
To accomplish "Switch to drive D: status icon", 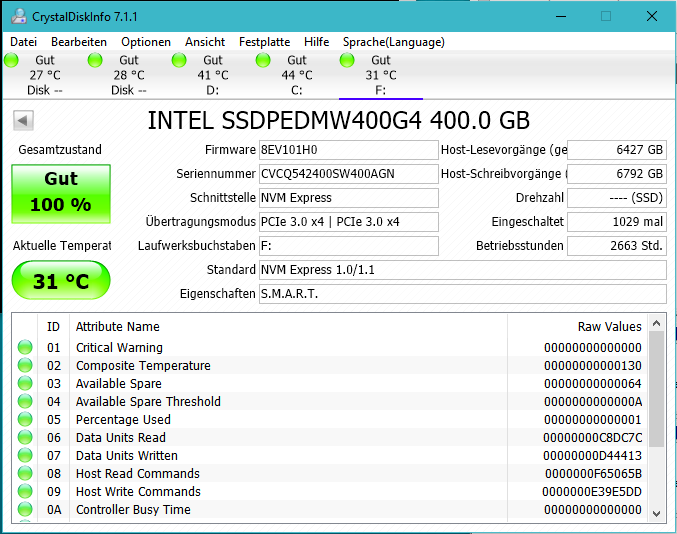I will pyautogui.click(x=180, y=61).
